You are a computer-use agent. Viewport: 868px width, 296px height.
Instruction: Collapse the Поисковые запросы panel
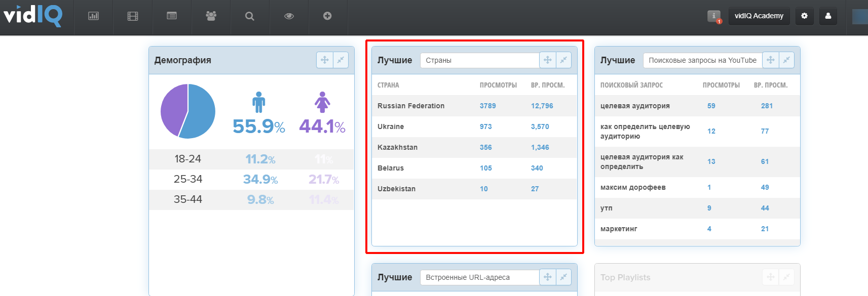786,60
